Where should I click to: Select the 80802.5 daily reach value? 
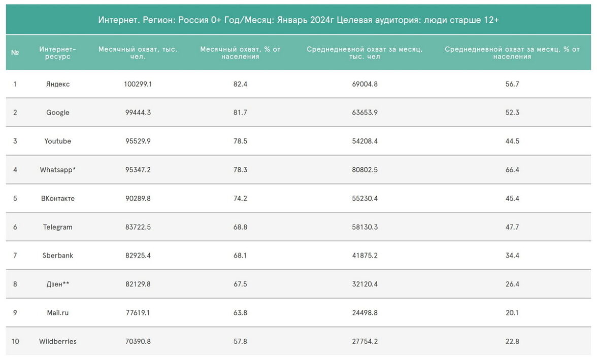pyautogui.click(x=364, y=170)
